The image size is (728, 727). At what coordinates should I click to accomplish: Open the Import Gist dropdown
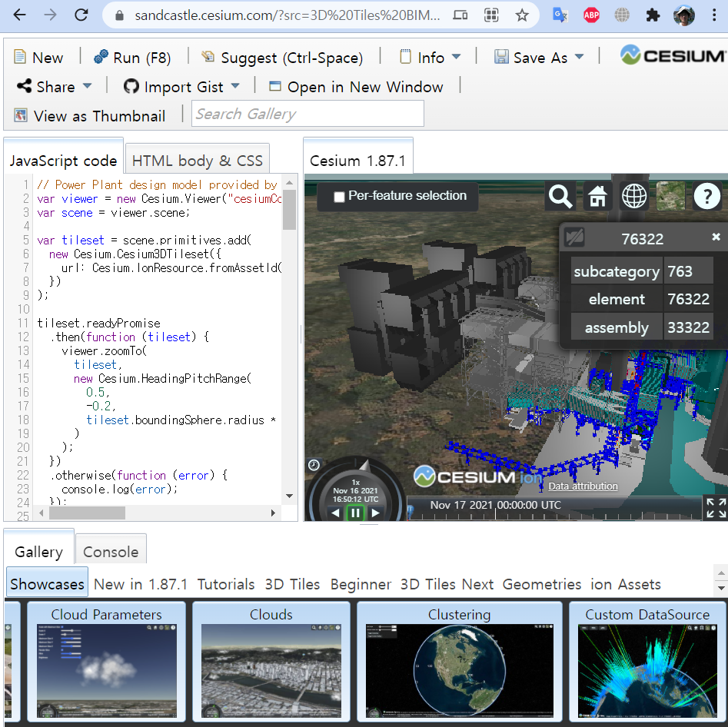pos(181,87)
